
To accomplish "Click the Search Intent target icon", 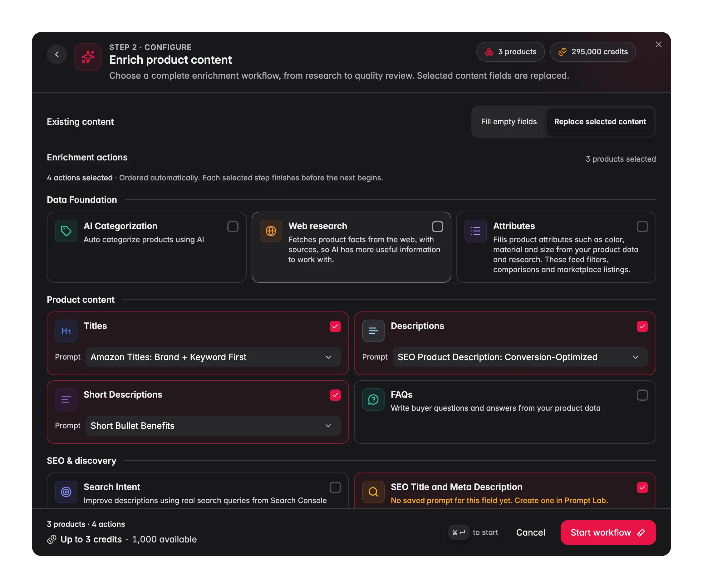I will tap(66, 492).
